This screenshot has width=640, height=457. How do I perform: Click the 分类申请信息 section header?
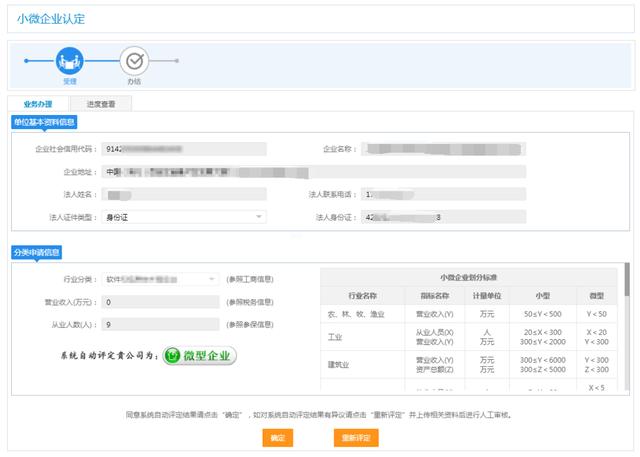[37, 252]
